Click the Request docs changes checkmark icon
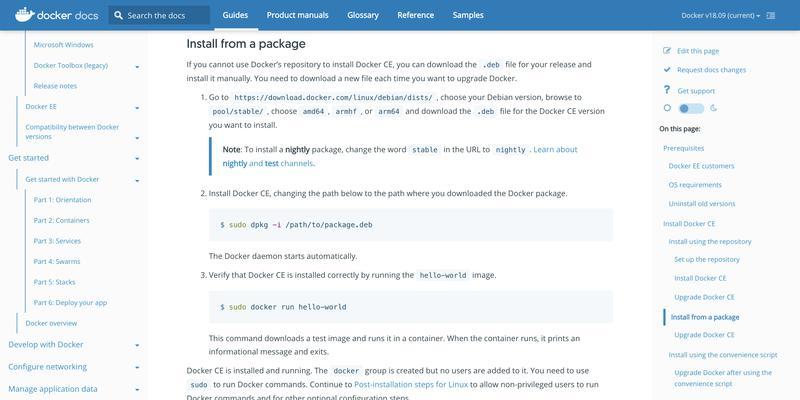This screenshot has width=800, height=400. [667, 69]
